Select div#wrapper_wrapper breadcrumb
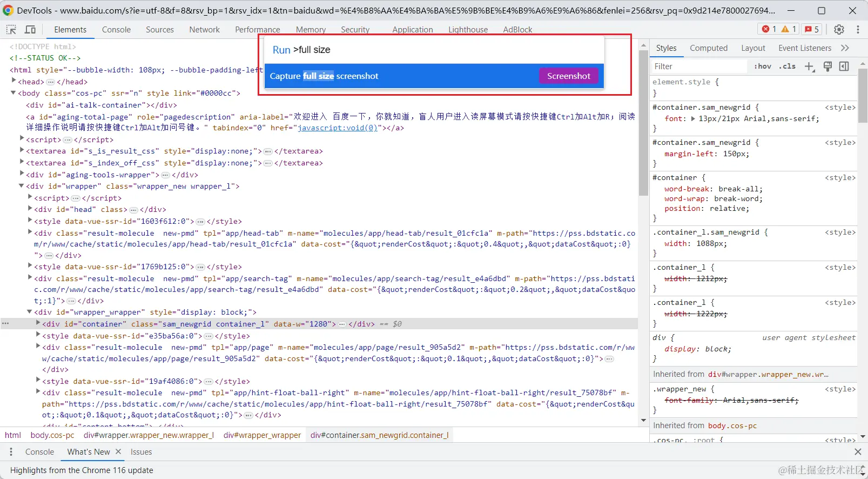Viewport: 868px width, 479px height. (262, 435)
